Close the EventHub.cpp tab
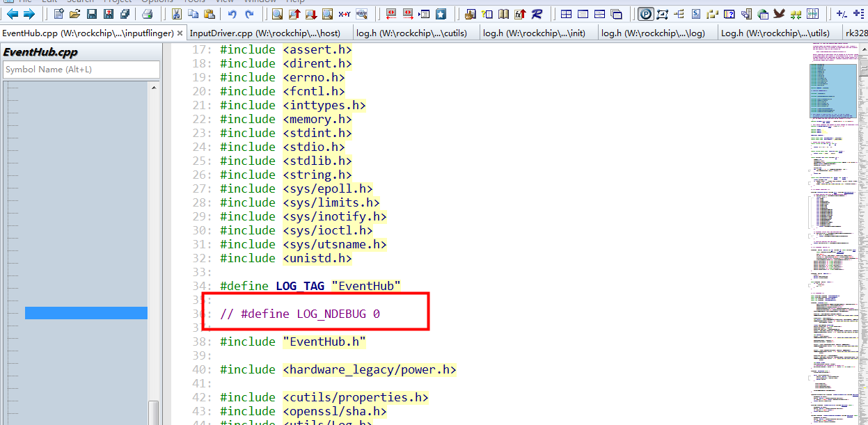Screen dimensions: 868x425 pos(180,33)
